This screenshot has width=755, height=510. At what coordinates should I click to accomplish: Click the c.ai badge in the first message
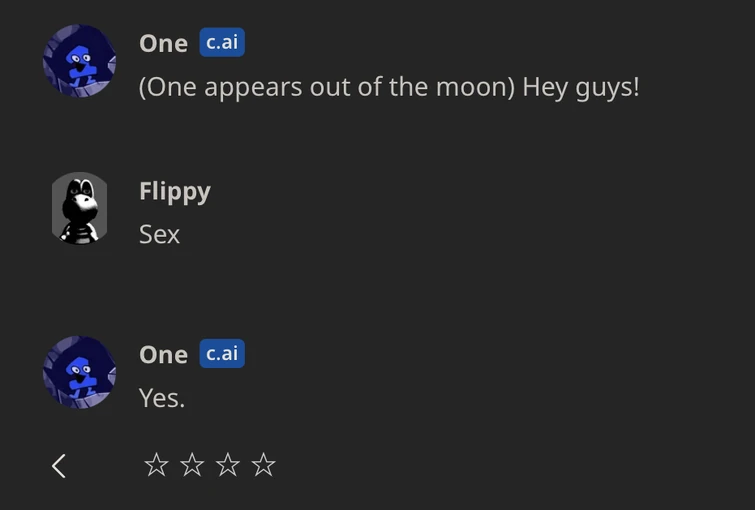click(222, 42)
